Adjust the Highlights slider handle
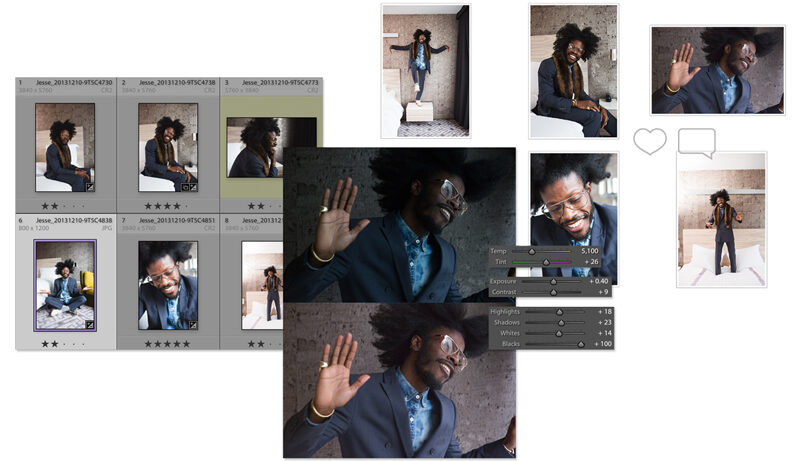 [x=559, y=312]
